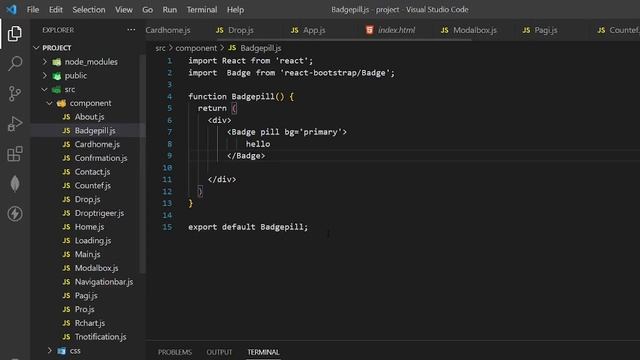This screenshot has width=640, height=360.
Task: Show the TERMINAL panel tab
Action: click(263, 352)
